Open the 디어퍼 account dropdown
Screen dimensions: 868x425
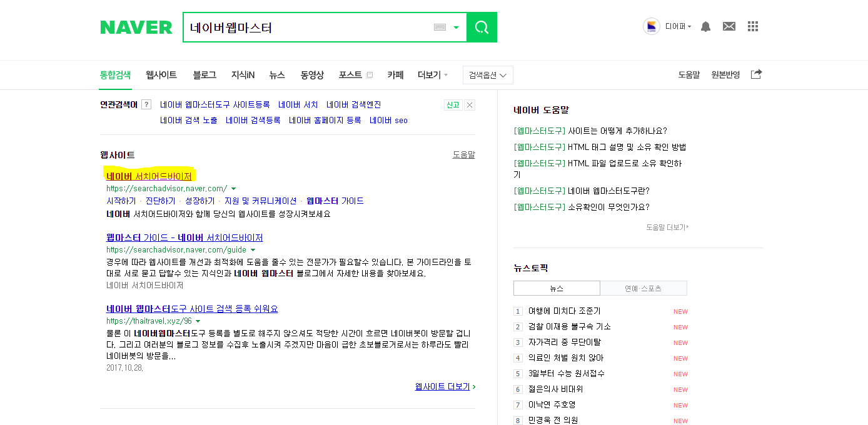[x=678, y=26]
